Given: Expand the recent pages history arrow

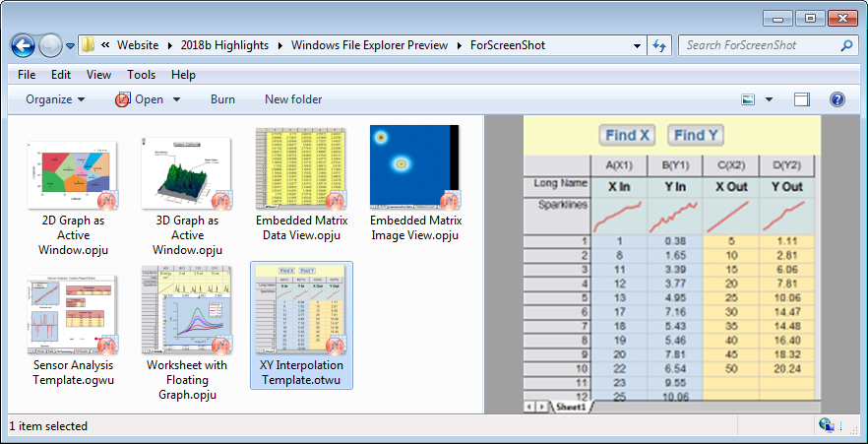Looking at the screenshot, I should click(x=71, y=46).
